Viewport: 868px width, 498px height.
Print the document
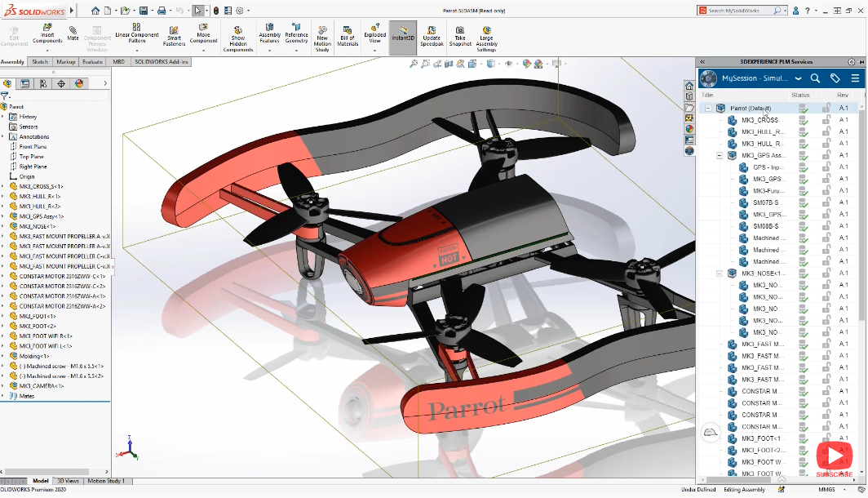pos(161,11)
